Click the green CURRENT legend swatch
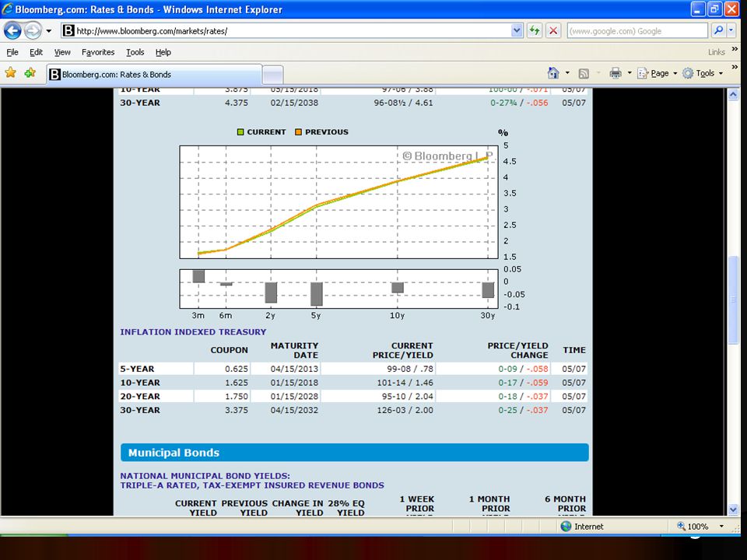The height and width of the screenshot is (560, 747). pos(240,132)
